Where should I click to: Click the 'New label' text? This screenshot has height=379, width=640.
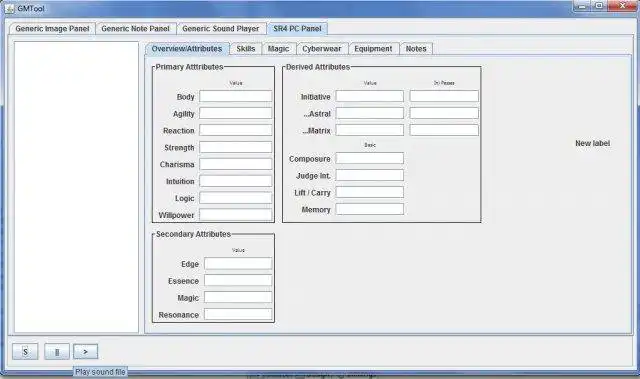(592, 143)
